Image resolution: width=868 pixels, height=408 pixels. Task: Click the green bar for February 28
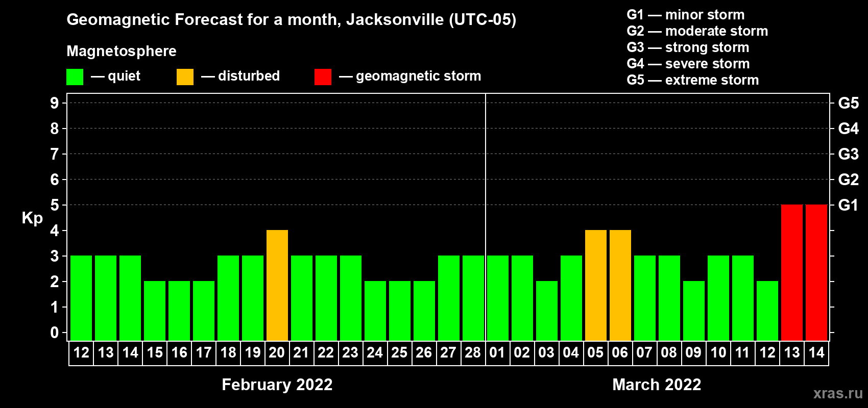click(473, 298)
